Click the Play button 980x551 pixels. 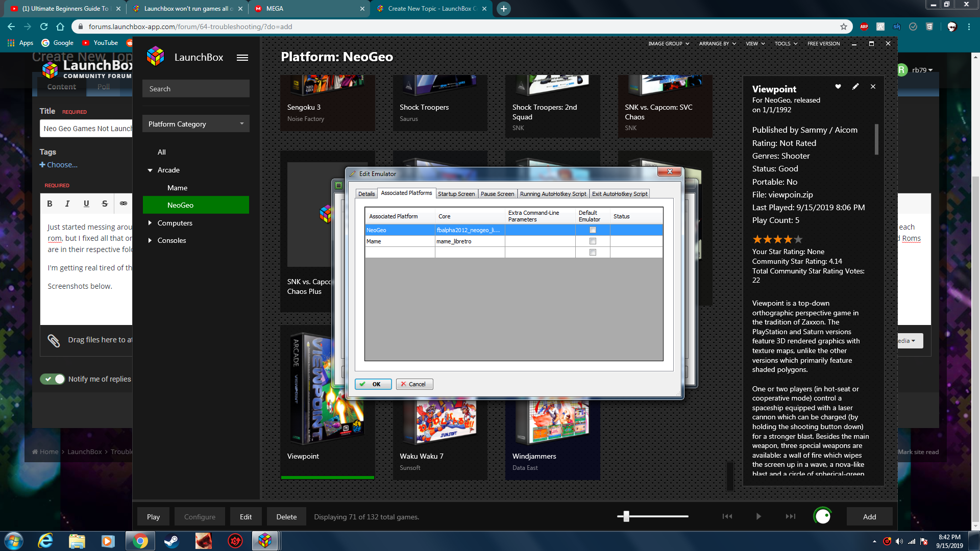click(153, 517)
